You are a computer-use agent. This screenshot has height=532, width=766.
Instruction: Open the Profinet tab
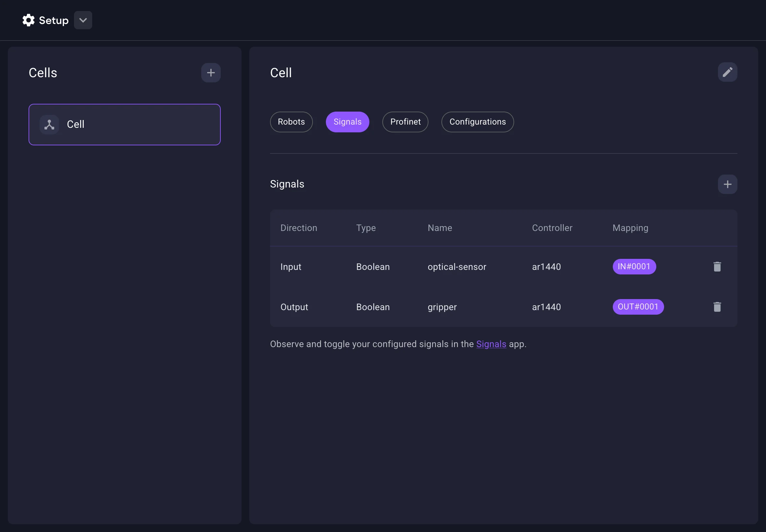click(405, 122)
